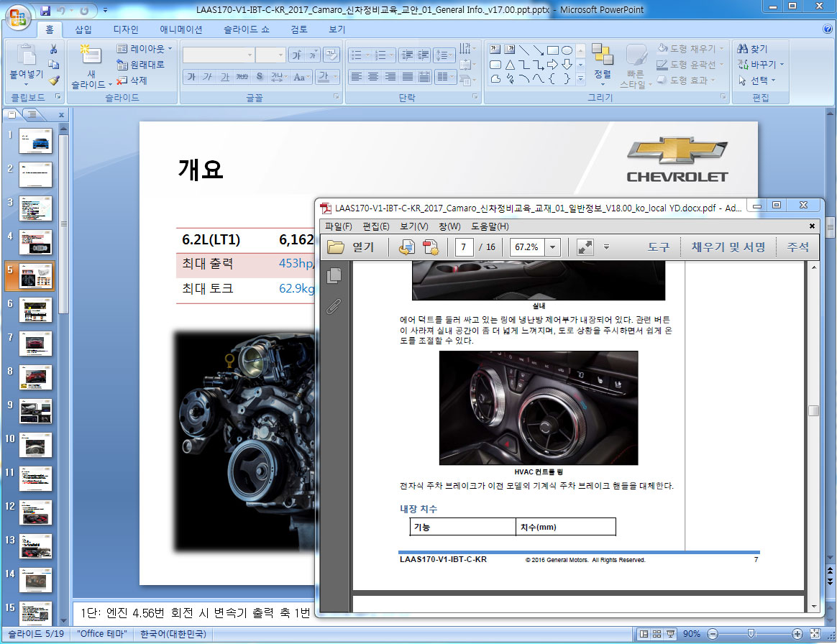Open the Help (도움말) menu in Adobe Reader
The width and height of the screenshot is (837, 644).
(490, 226)
